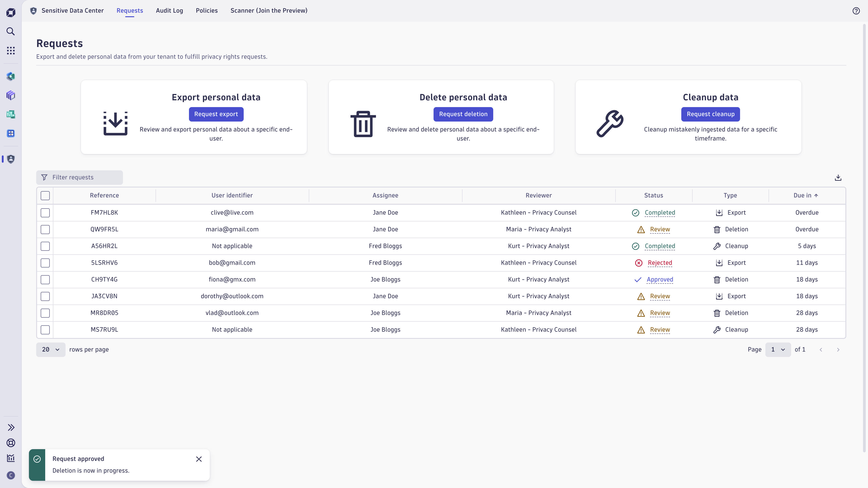This screenshot has width=868, height=488.
Task: Switch to the Audit Log tab
Action: pos(169,10)
